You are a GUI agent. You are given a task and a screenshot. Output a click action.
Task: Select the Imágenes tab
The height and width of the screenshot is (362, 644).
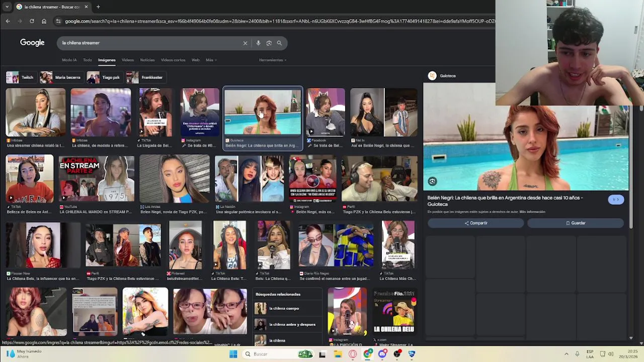[107, 60]
